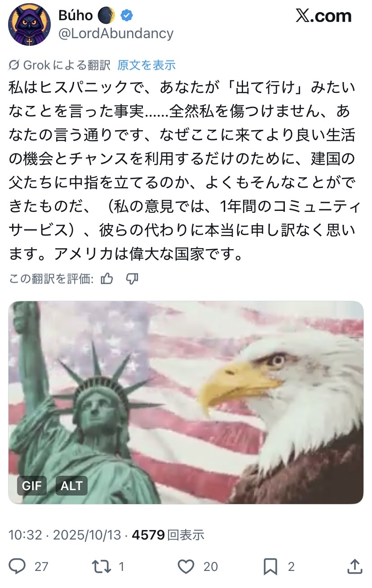Screen dimensions: 372x588
Task: Open the share upload icon
Action: pyautogui.click(x=354, y=566)
